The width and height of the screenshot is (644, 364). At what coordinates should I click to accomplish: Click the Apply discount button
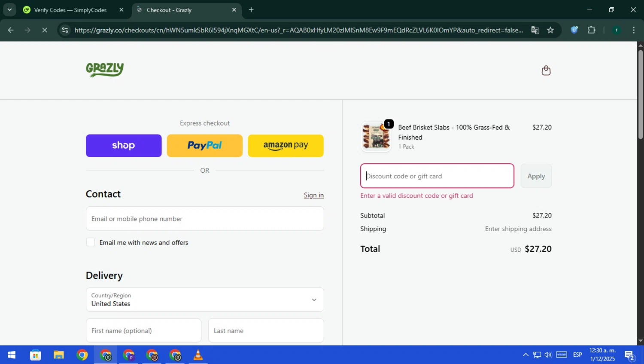(x=536, y=176)
